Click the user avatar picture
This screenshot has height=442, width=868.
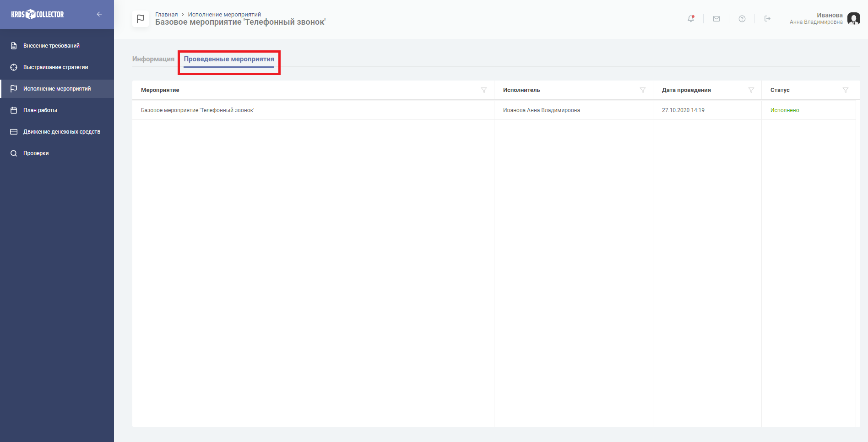[x=854, y=19]
